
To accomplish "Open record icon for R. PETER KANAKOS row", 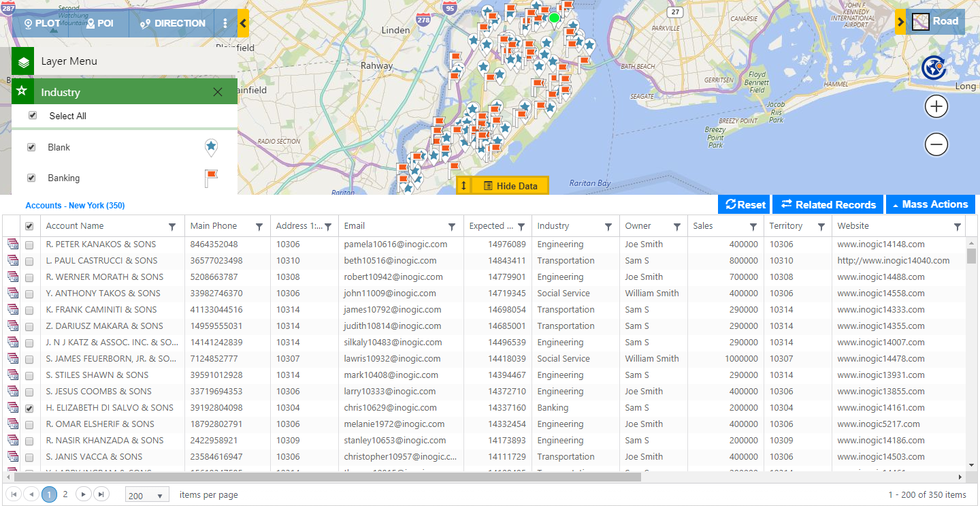I will (13, 244).
